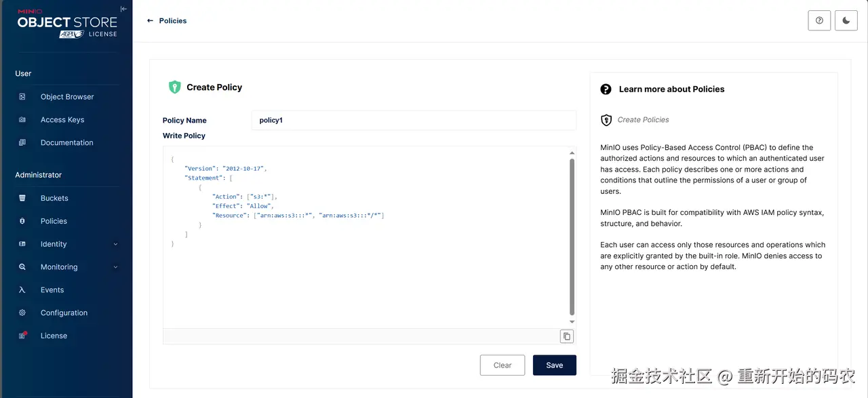Image resolution: width=868 pixels, height=398 pixels.
Task: Expand the Identity submenu chevron
Action: [x=115, y=244]
